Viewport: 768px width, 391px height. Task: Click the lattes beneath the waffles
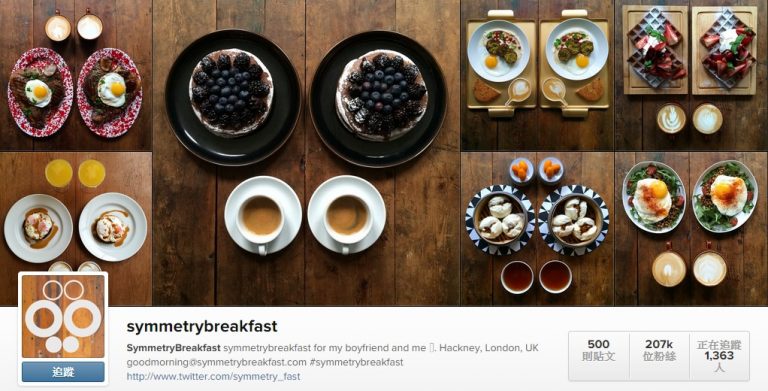[x=690, y=119]
